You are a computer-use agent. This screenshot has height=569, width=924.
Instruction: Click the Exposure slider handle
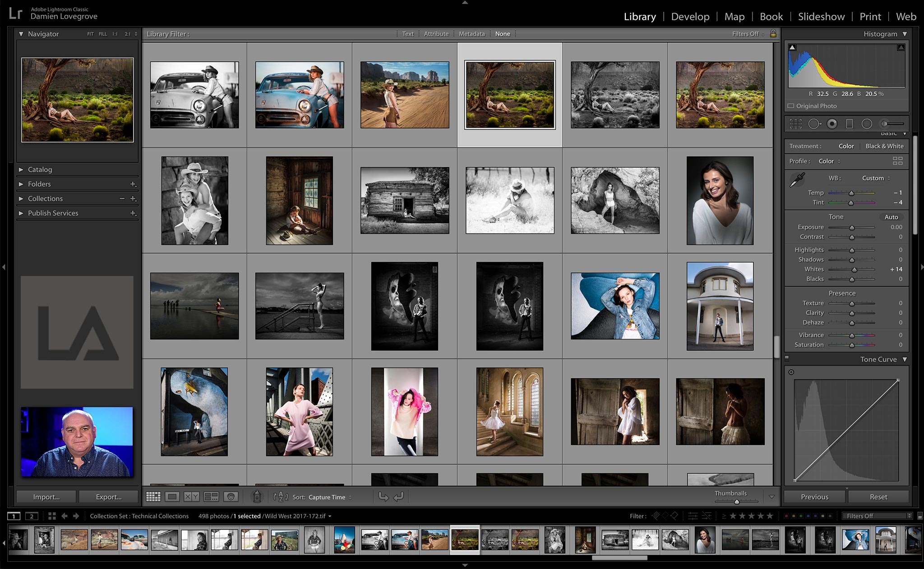[852, 228]
